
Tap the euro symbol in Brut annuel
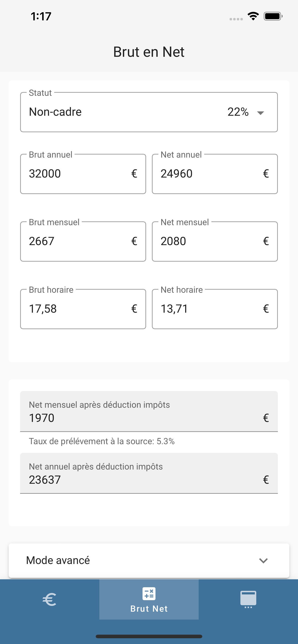(x=134, y=174)
